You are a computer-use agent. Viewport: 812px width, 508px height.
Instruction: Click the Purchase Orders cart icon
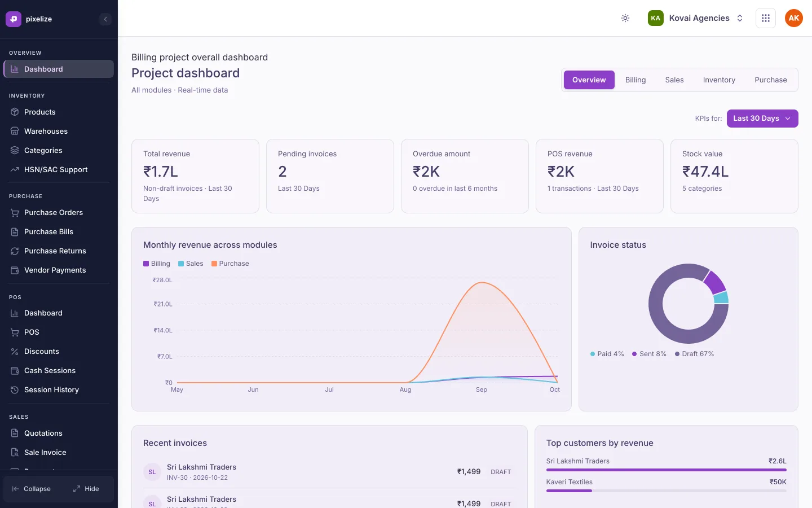pos(15,212)
